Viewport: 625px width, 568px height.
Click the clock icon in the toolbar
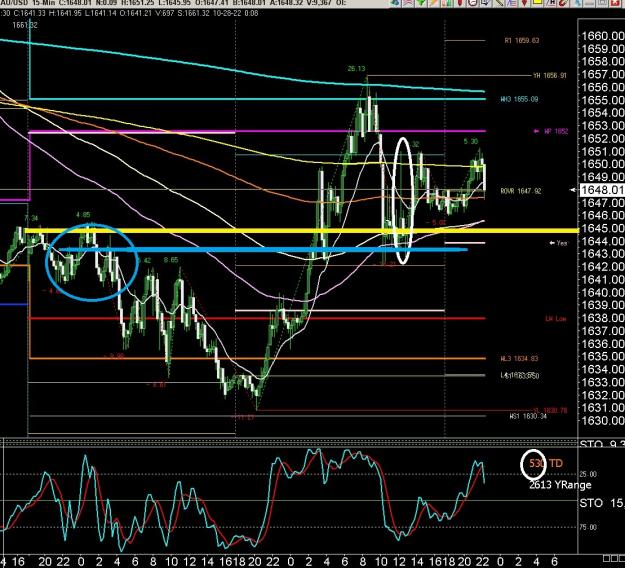(473, 3)
